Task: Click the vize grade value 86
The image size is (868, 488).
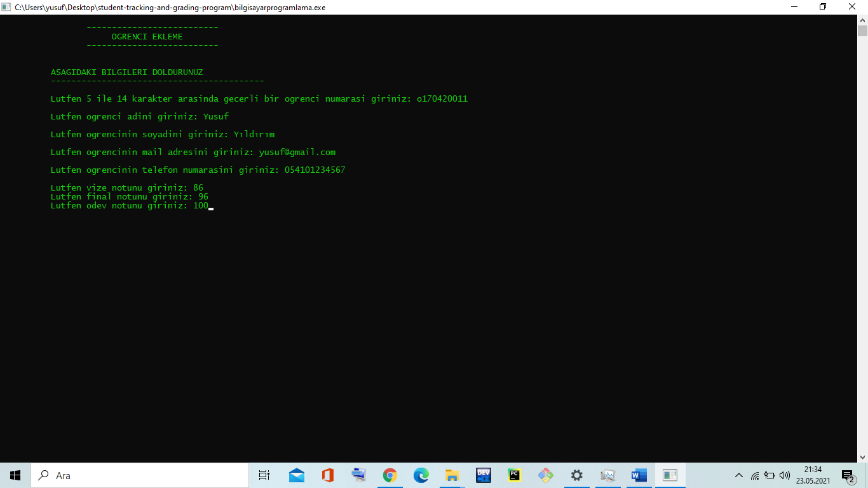Action: (198, 188)
